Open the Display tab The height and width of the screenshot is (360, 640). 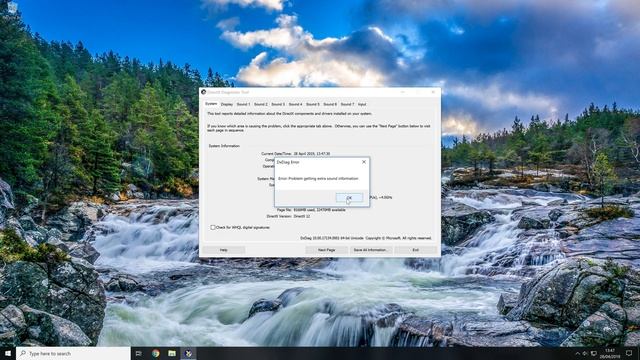[x=227, y=104]
